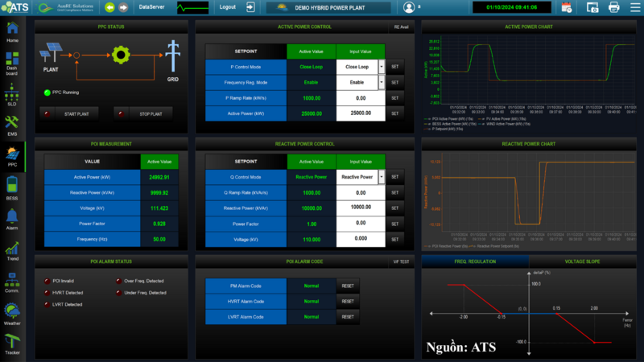Image resolution: width=644 pixels, height=362 pixels.
Task: Click the GRID transmission tower icon
Action: pos(173,56)
